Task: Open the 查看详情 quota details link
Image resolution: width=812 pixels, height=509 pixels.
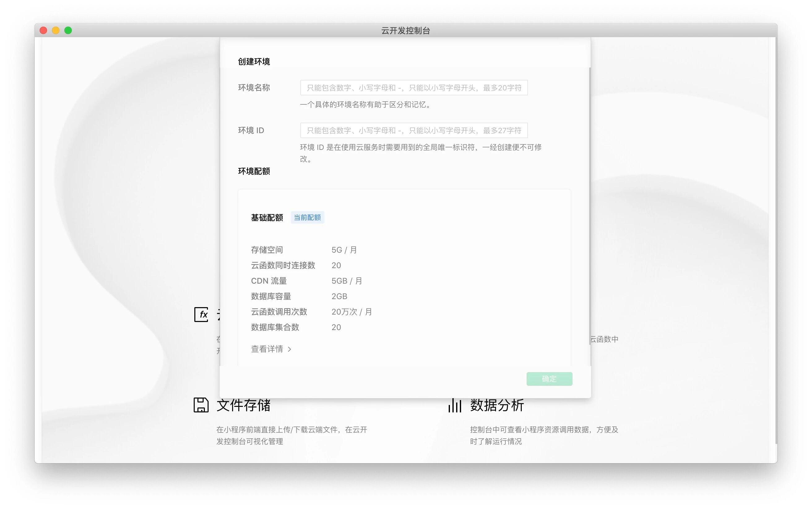Action: point(267,349)
